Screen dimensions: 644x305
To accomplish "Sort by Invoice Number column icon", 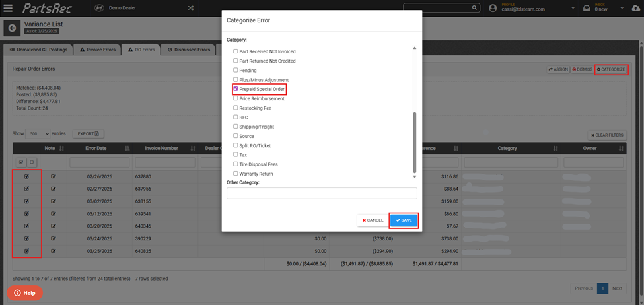I will tap(193, 148).
